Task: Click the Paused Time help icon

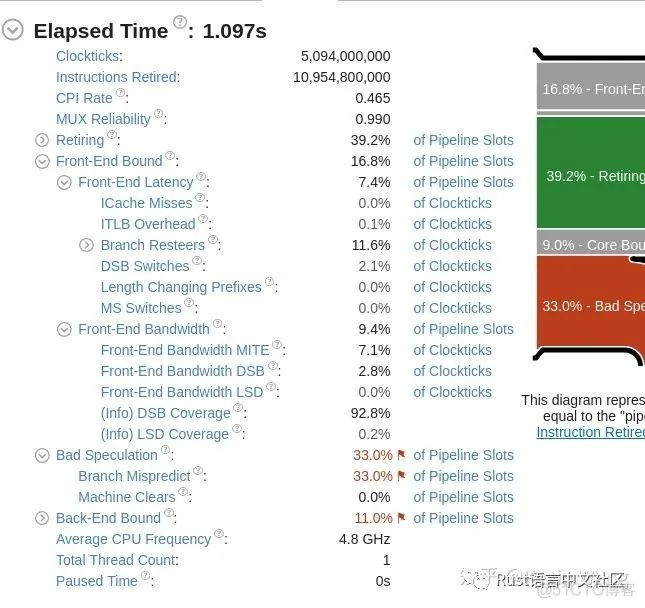Action: [146, 578]
